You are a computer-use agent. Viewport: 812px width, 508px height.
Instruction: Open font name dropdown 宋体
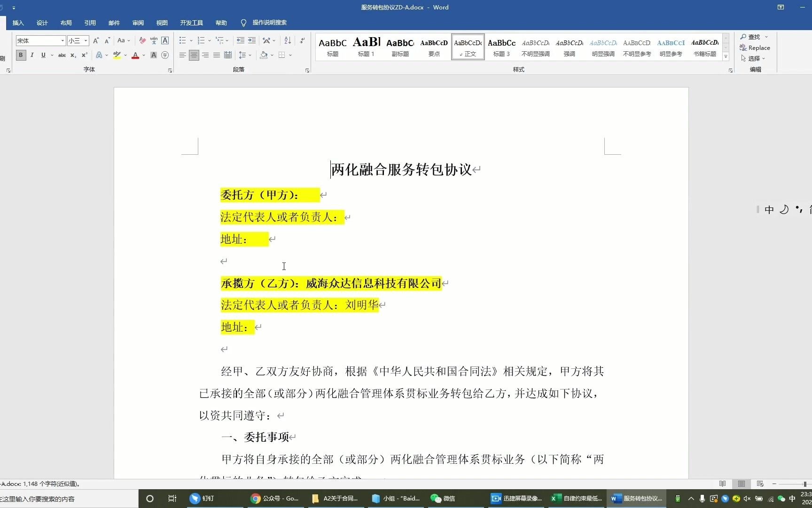62,40
